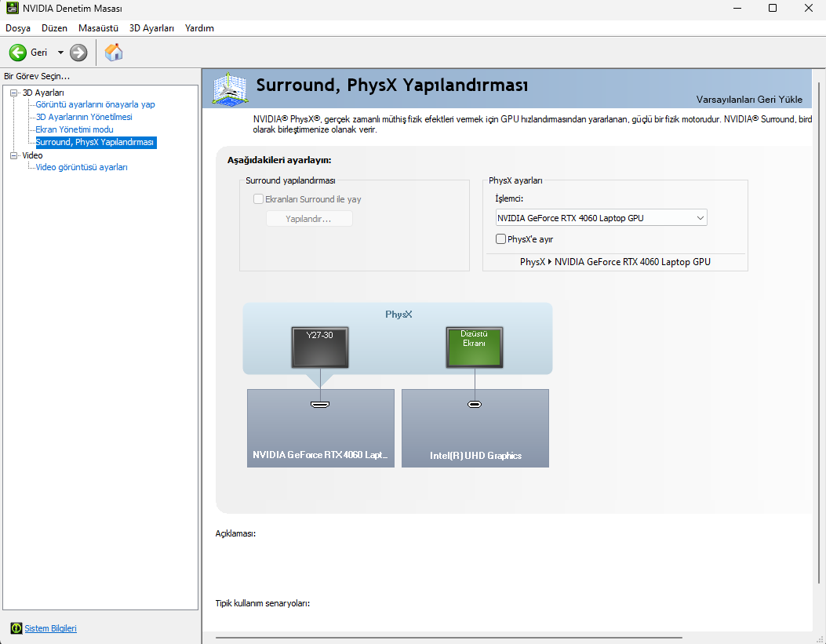Image resolution: width=826 pixels, height=644 pixels.
Task: Click the Açıklaması label
Action: [x=235, y=533]
